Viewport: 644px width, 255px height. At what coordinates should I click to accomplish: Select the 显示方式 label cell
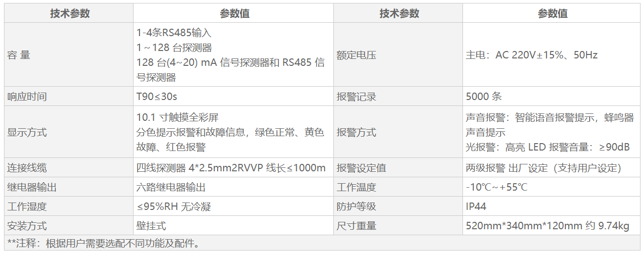click(x=27, y=132)
